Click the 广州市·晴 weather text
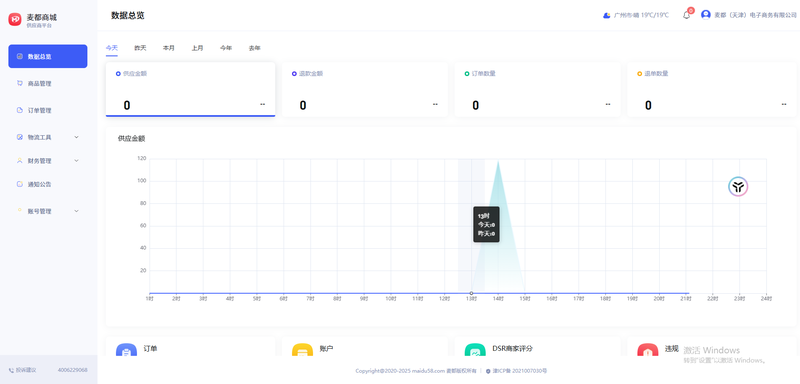Image resolution: width=800 pixels, height=384 pixels. [641, 15]
